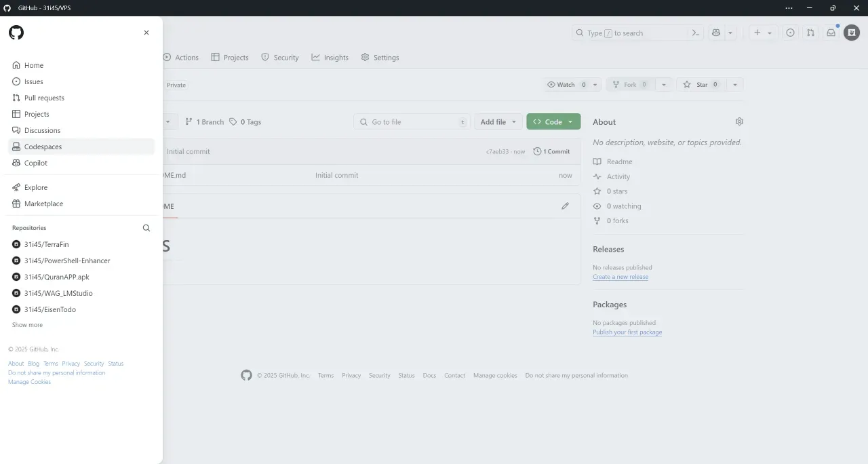Click the Go to file search box
Image resolution: width=868 pixels, height=464 pixels.
(412, 122)
